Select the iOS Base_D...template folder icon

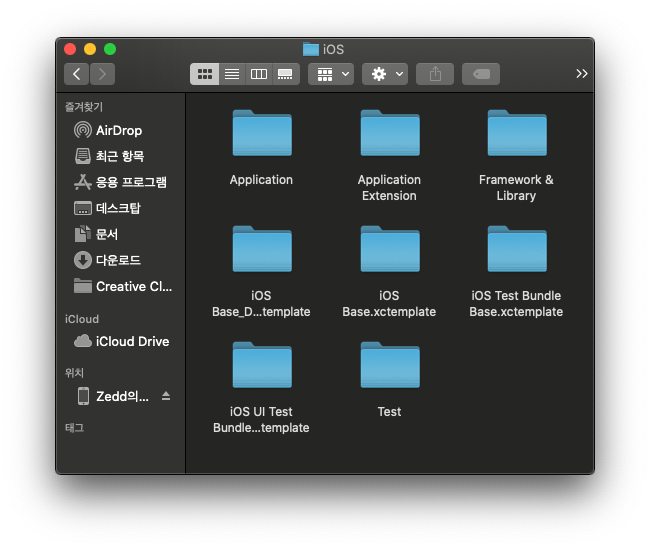[x=262, y=249]
